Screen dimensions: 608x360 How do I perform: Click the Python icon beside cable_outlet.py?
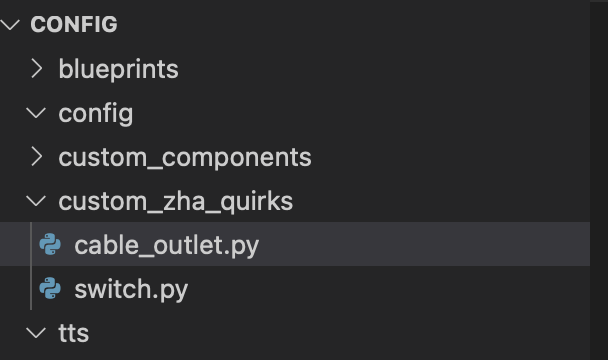[x=50, y=244]
